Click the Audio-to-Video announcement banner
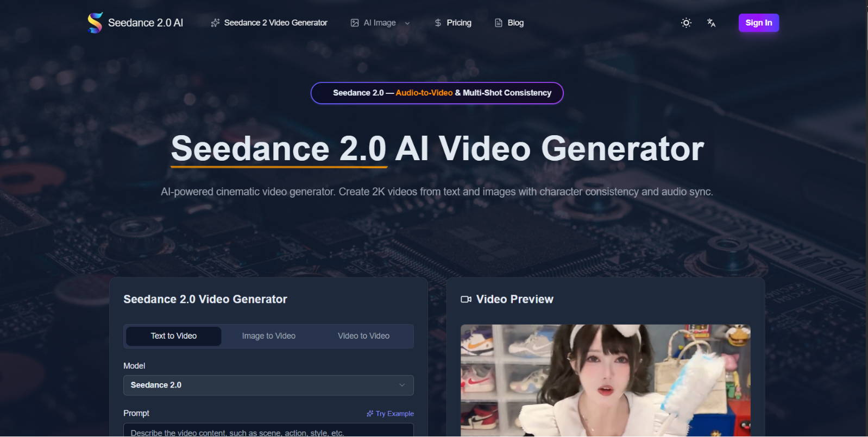 [x=437, y=93]
